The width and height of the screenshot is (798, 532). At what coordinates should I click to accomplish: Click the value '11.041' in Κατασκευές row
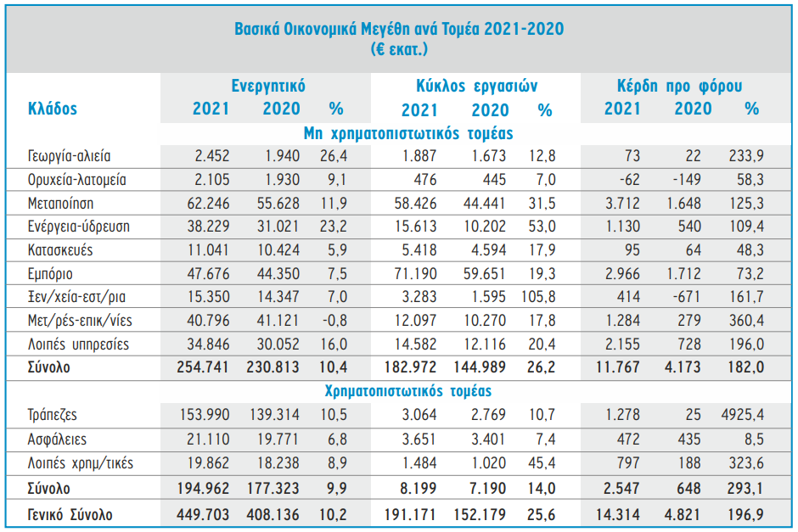208,249
